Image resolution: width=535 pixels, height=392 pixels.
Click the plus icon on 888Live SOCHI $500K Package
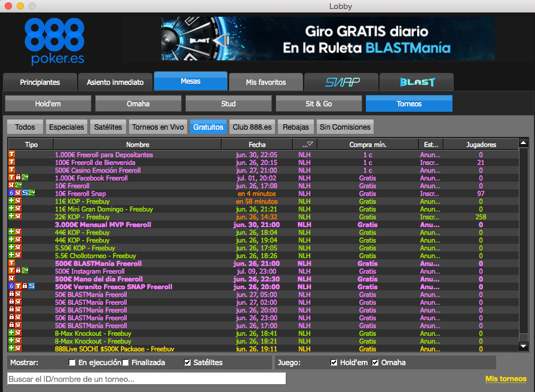click(x=11, y=348)
